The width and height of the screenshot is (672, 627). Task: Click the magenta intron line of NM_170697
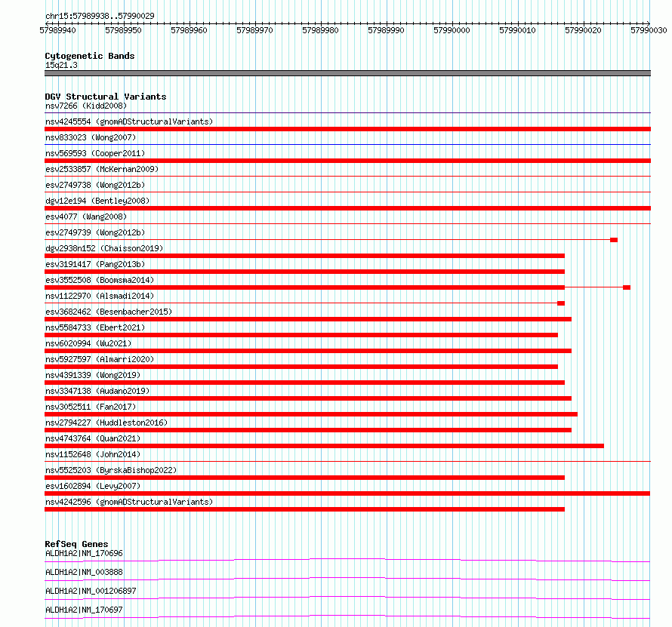tap(347, 616)
